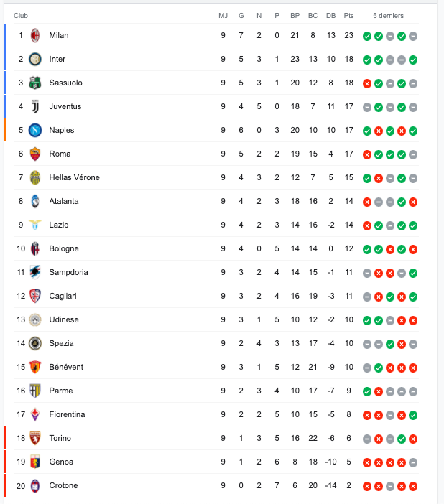Select the Juventus logo icon
The height and width of the screenshot is (504, 444).
(x=35, y=106)
